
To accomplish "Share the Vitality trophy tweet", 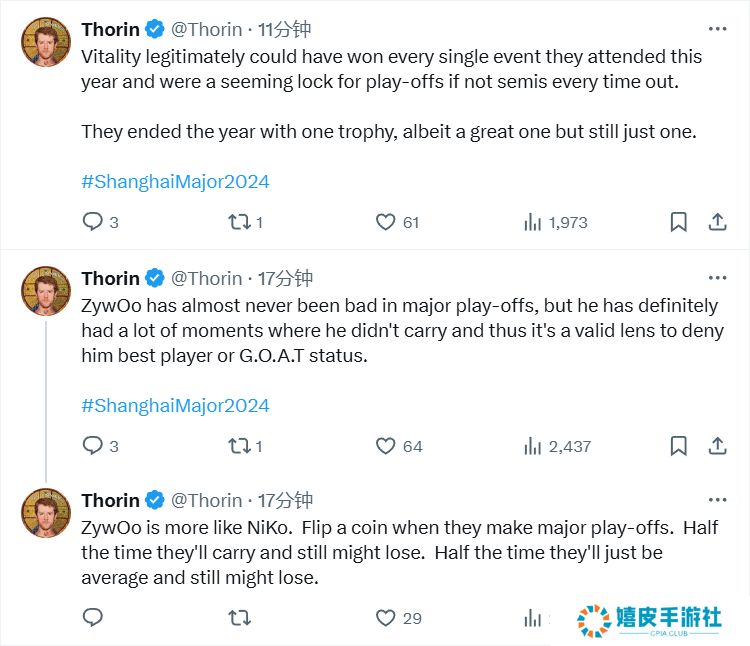I will (717, 222).
